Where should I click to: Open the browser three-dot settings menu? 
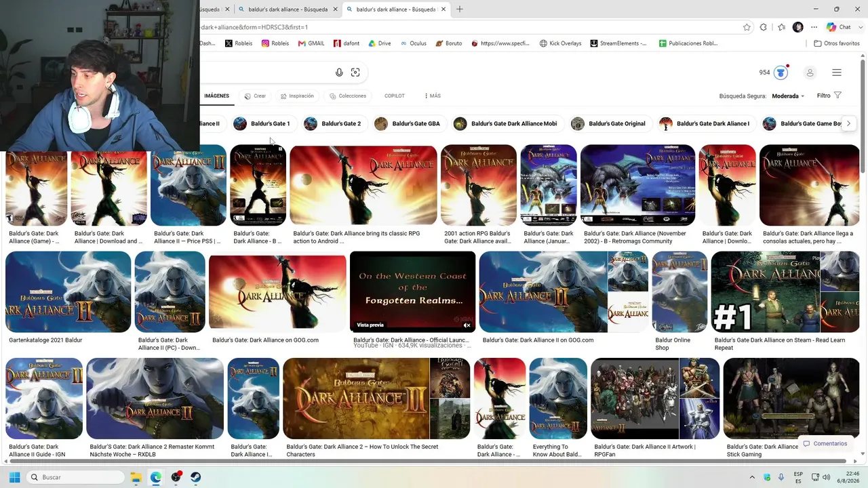point(814,27)
